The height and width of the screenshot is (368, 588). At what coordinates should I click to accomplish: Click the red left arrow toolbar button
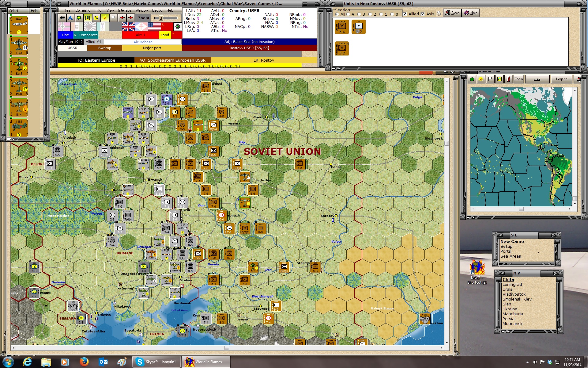122,18
